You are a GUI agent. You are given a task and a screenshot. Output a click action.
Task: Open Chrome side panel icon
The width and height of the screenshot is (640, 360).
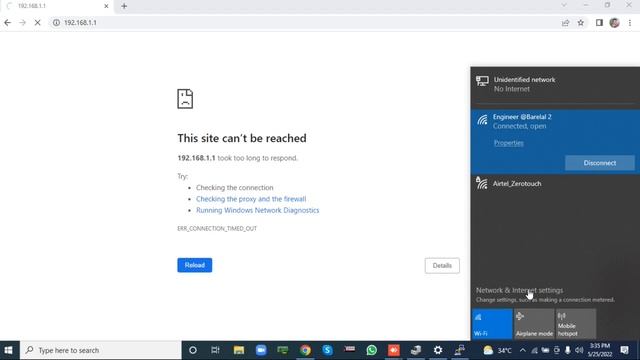599,23
